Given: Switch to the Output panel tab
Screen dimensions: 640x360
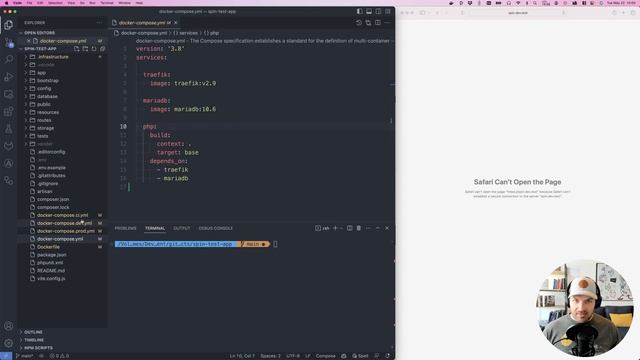Looking at the screenshot, I should 182,228.
